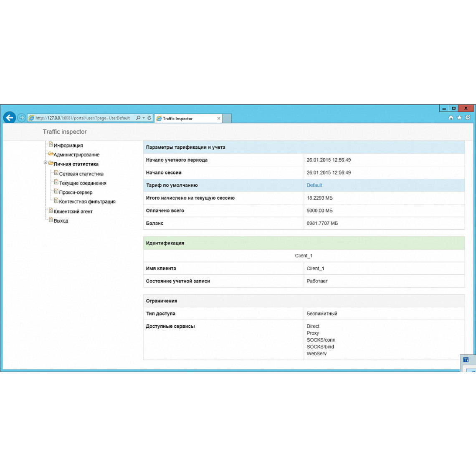This screenshot has width=476, height=476.
Task: Click the Доступные сервисы label
Action: click(170, 327)
